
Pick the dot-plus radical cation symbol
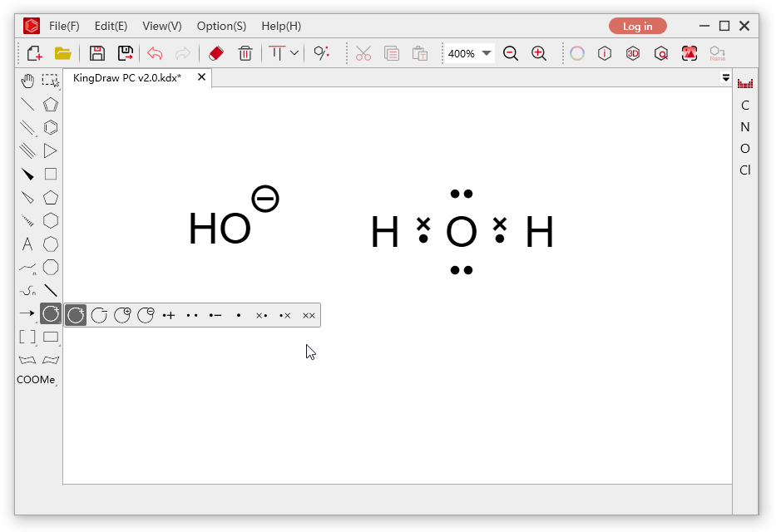tap(169, 315)
